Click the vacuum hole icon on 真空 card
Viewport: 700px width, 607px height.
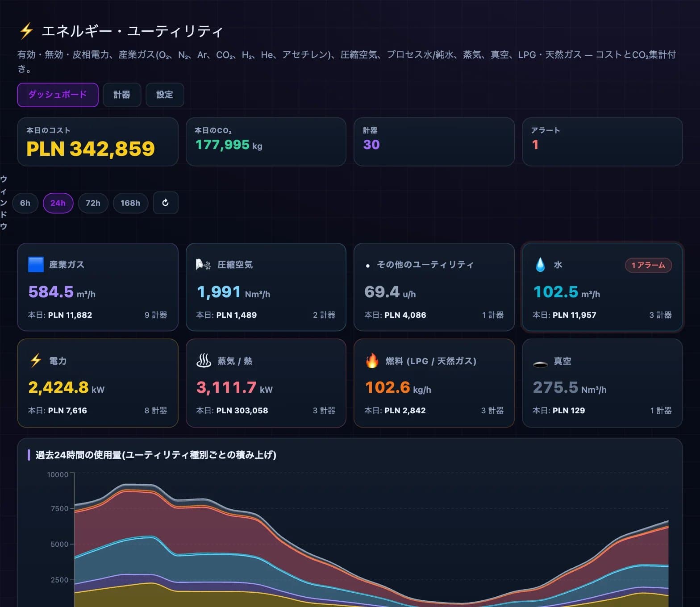540,365
